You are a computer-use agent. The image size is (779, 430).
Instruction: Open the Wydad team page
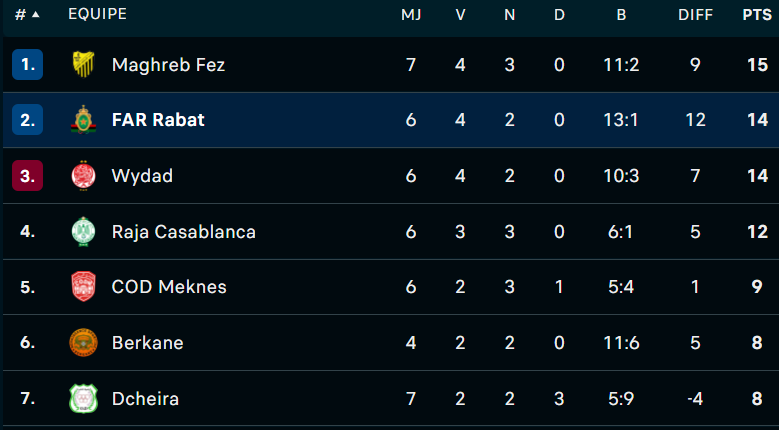pyautogui.click(x=142, y=176)
